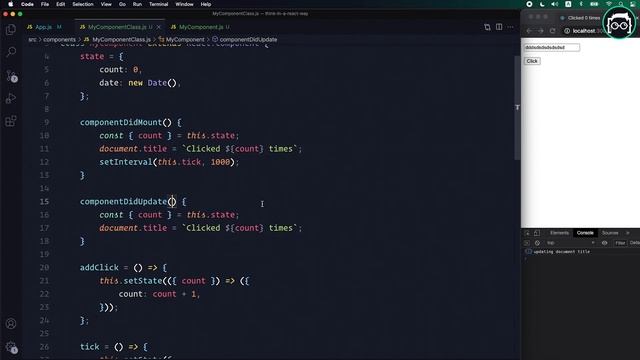Switch to DevTools Sources tab

coord(610,233)
